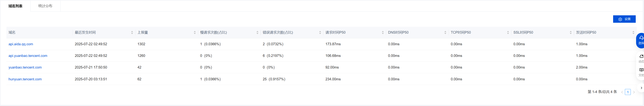Screen dimensions: 644x106
Task: Go to pagination page 1
Action: tap(627, 92)
